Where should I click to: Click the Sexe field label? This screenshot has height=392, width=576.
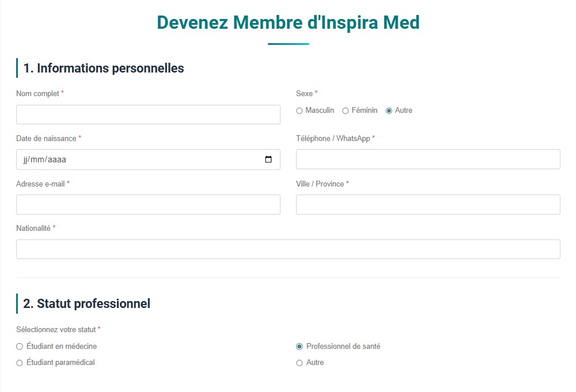[x=304, y=93]
